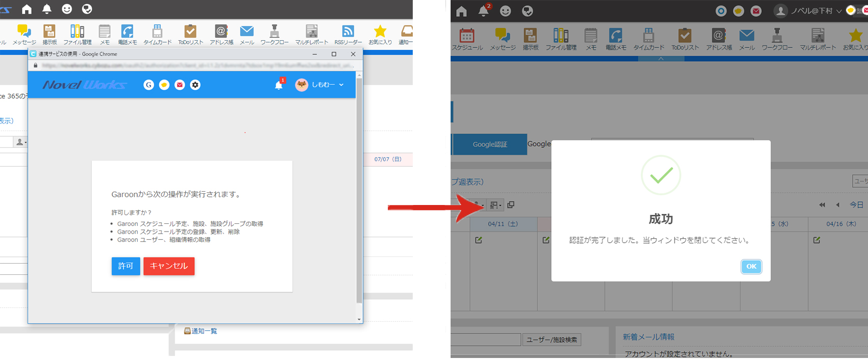Click the red mail icon in Novel Works popup
868x359 pixels.
(x=180, y=85)
